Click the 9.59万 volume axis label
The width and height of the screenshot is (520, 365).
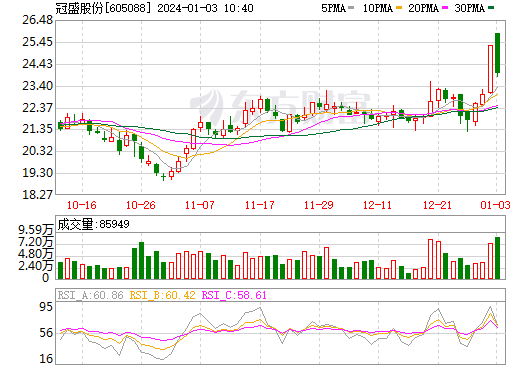36,230
